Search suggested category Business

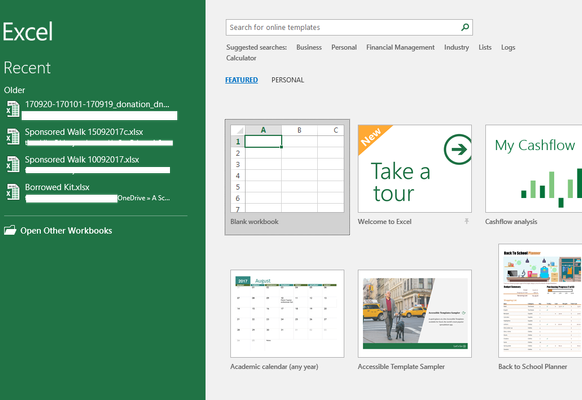309,47
